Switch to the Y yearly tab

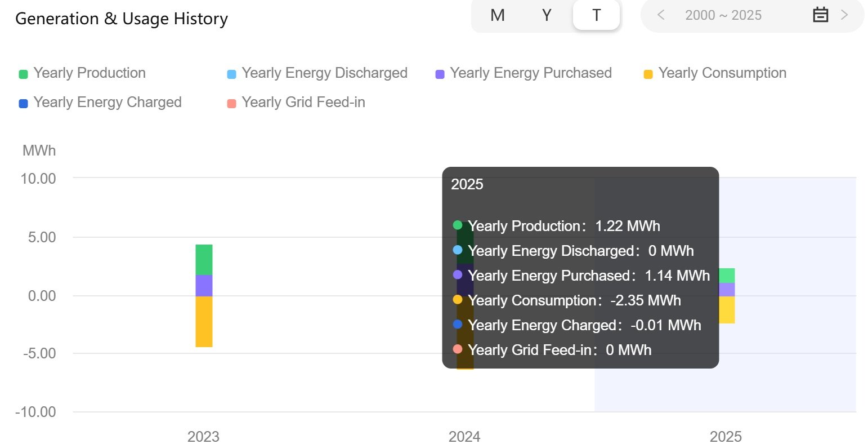(547, 15)
